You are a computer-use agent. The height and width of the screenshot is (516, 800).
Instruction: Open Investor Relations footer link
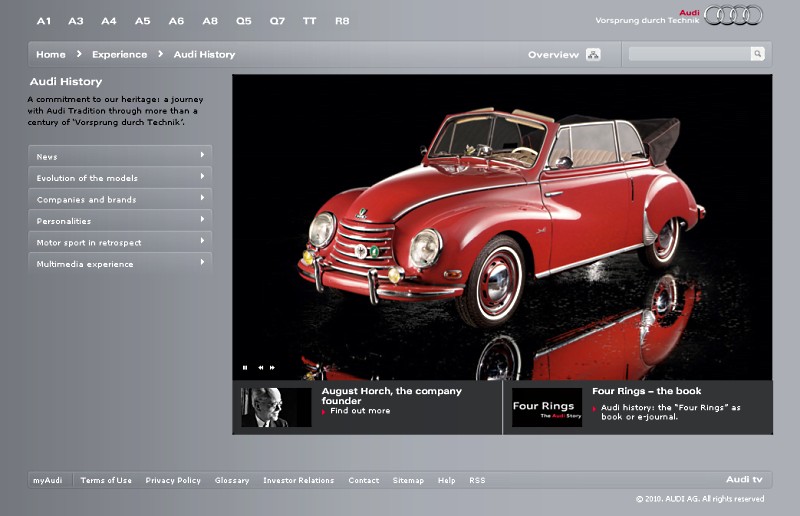(298, 480)
